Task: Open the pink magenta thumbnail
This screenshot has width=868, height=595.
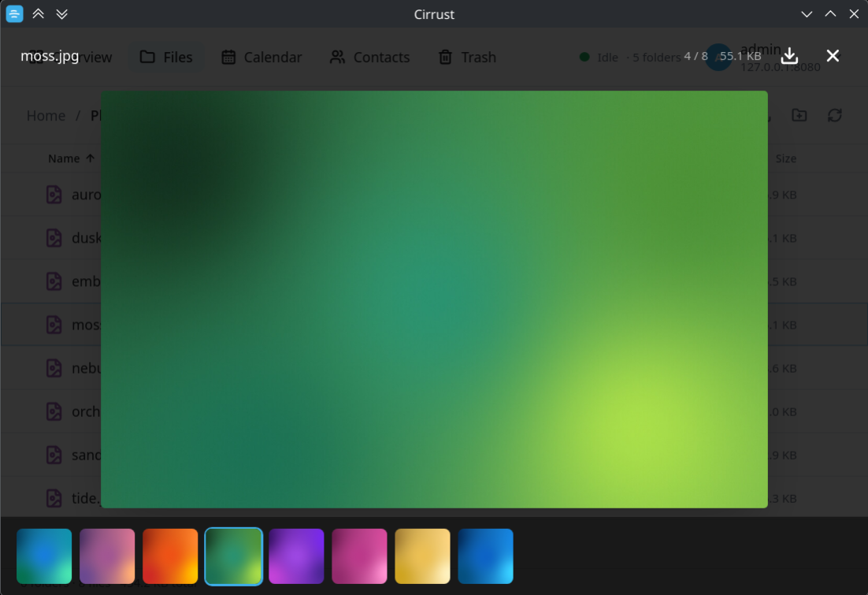Action: 360,556
